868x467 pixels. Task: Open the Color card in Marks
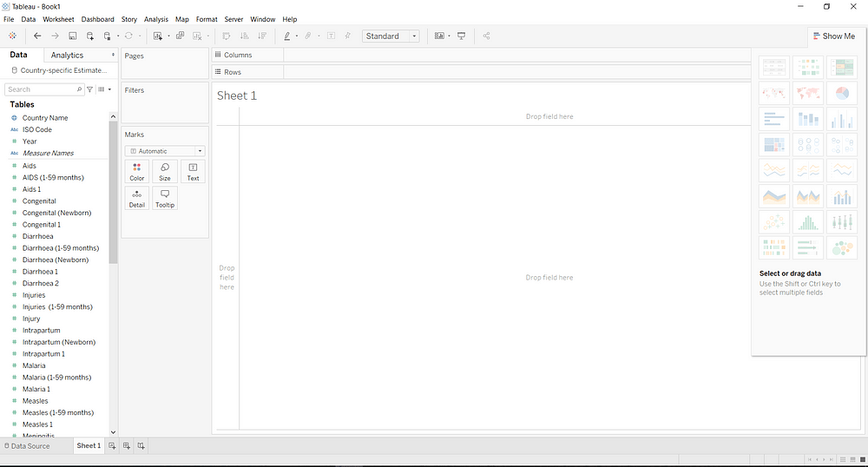(x=137, y=171)
